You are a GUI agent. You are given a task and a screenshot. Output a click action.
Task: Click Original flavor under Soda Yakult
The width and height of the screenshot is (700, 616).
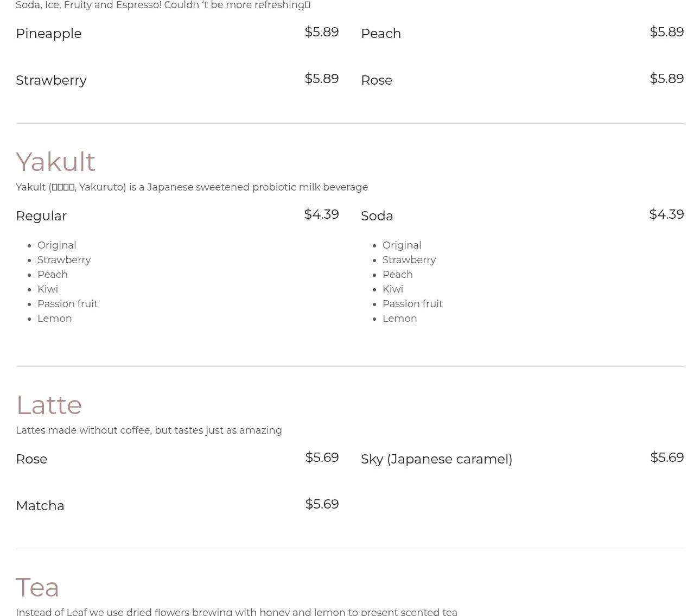402,245
